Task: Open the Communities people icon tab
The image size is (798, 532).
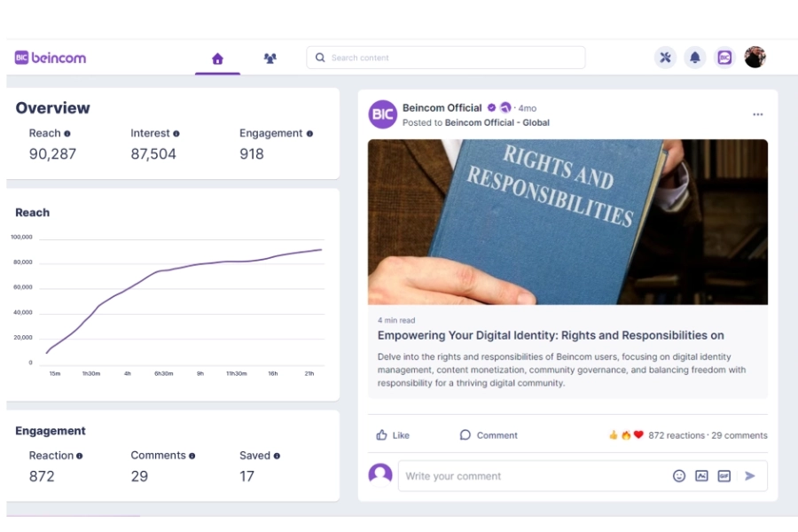Action: pyautogui.click(x=270, y=58)
